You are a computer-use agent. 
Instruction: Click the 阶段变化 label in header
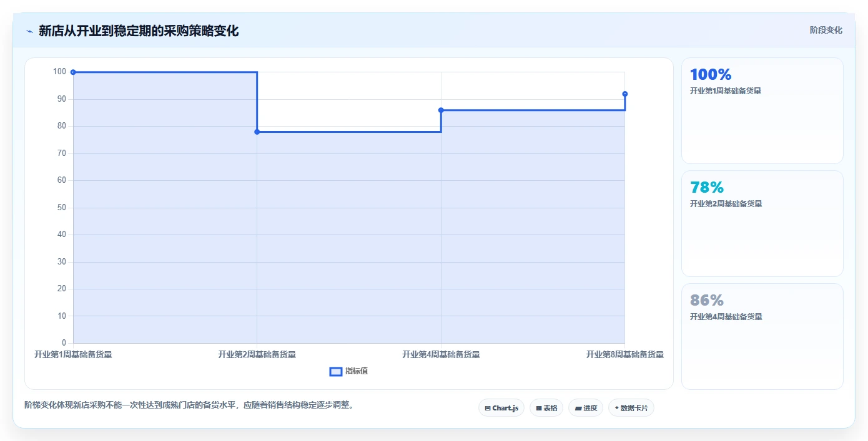pyautogui.click(x=826, y=30)
